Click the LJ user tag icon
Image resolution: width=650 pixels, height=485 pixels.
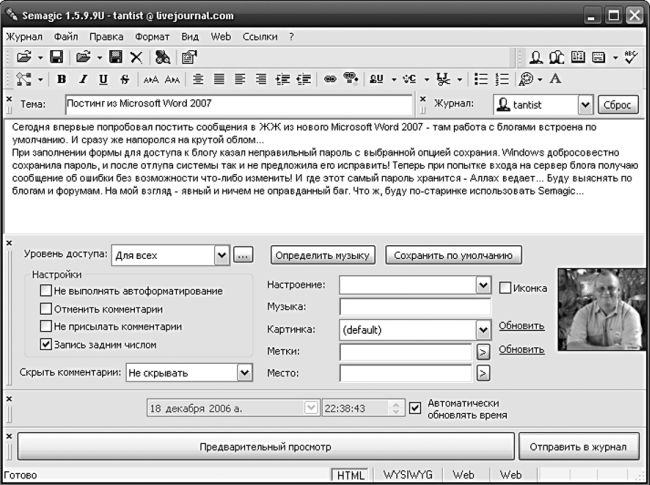[x=376, y=79]
